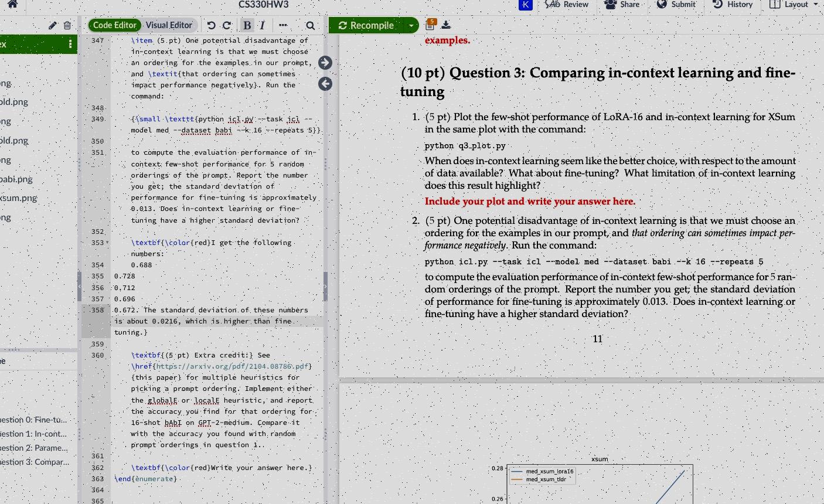Click the code line containing 0.728
The image size is (824, 504).
pyautogui.click(x=125, y=276)
